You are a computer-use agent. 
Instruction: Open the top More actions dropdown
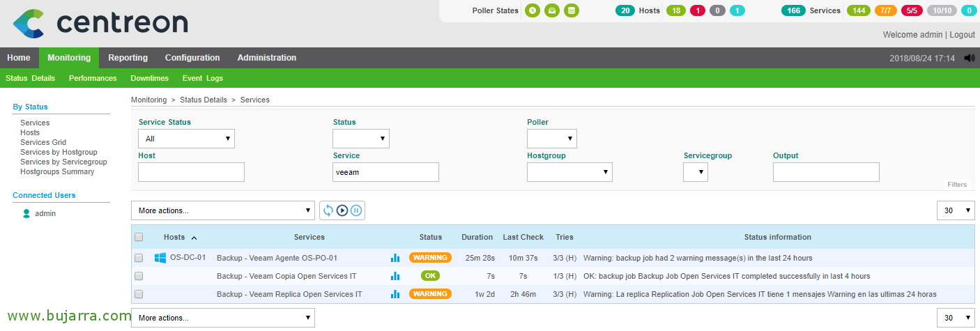point(223,210)
